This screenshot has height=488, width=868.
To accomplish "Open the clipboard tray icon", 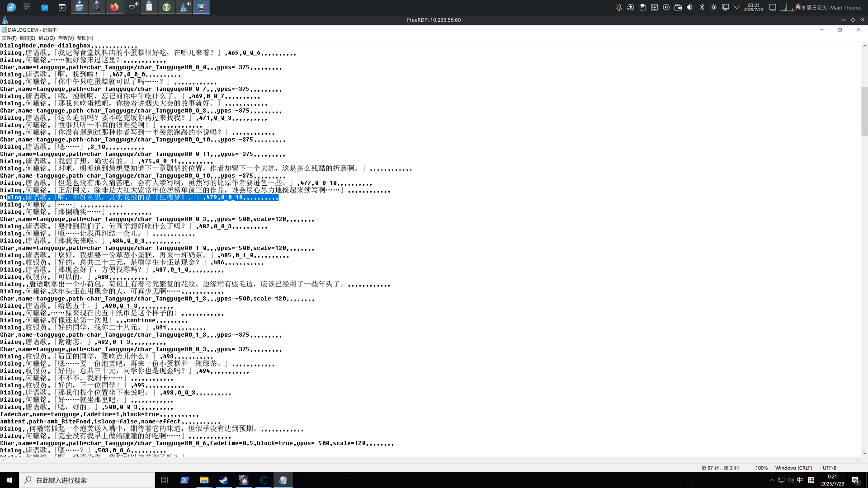I will pos(642,7).
